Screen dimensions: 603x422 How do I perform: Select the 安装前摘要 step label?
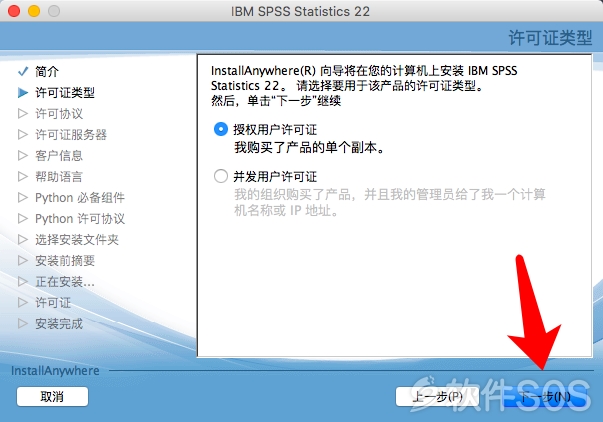[65, 260]
